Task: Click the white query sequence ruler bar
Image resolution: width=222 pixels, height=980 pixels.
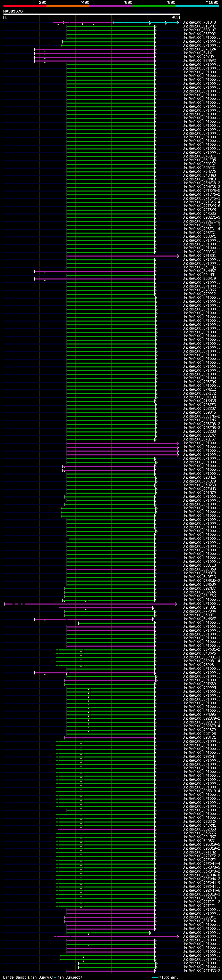Action: click(92, 15)
